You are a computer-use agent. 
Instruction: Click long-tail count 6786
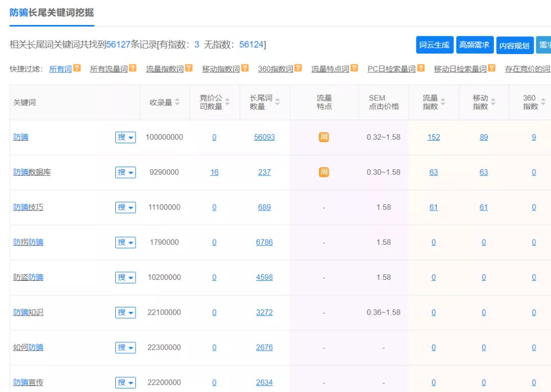[264, 242]
